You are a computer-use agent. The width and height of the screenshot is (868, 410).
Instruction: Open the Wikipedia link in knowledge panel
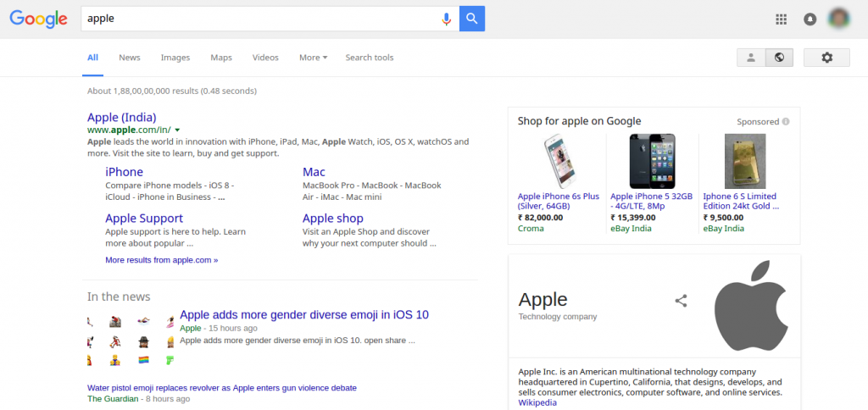(537, 403)
